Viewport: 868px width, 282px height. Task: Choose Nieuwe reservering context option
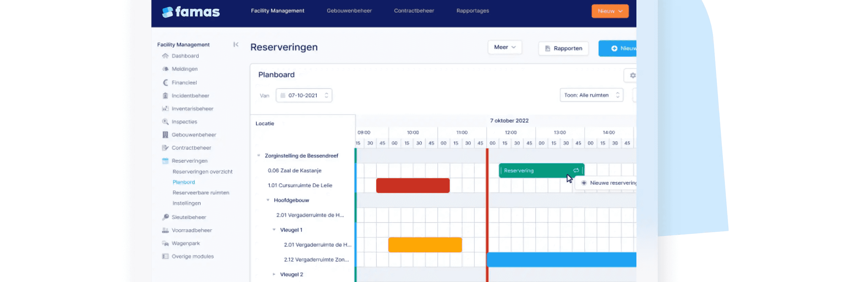(x=606, y=183)
